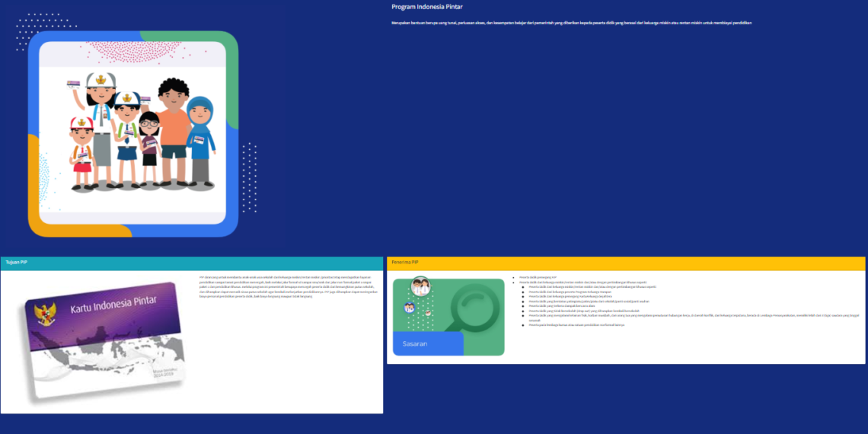Select the Tujuan PIP panel header
This screenshot has width=868, height=434.
[17, 263]
